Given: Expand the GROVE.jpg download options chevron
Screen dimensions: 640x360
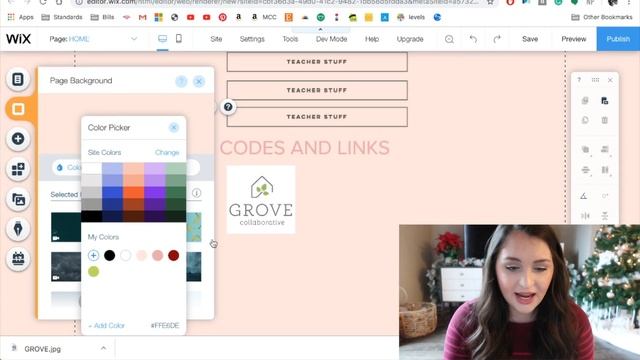Looking at the screenshot, I should pos(103,348).
